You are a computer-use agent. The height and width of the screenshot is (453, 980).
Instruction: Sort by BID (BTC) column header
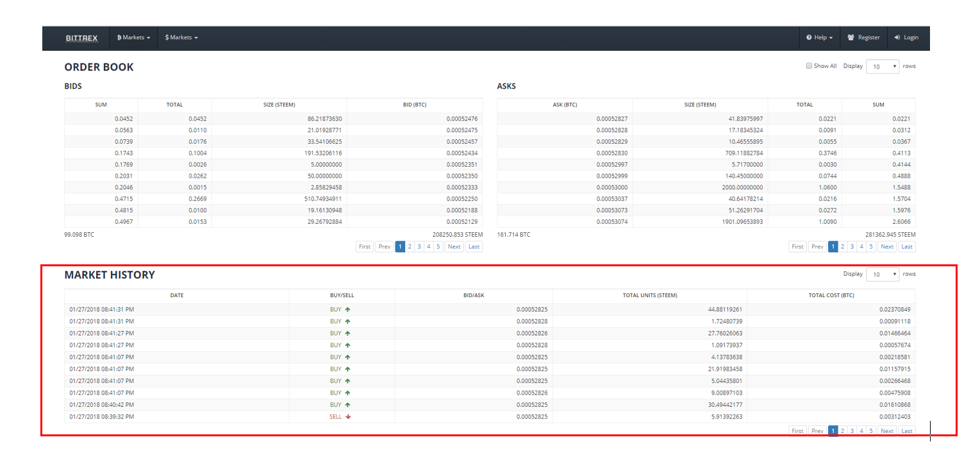tap(415, 105)
